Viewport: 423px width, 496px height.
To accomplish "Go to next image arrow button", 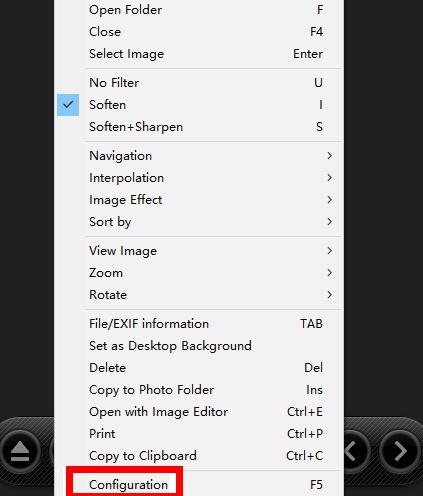I will tap(400, 452).
